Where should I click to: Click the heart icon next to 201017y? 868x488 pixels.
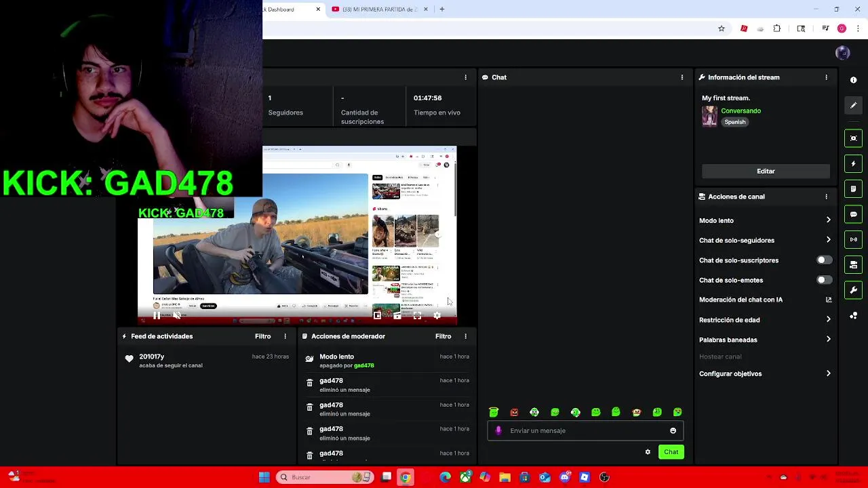[129, 359]
